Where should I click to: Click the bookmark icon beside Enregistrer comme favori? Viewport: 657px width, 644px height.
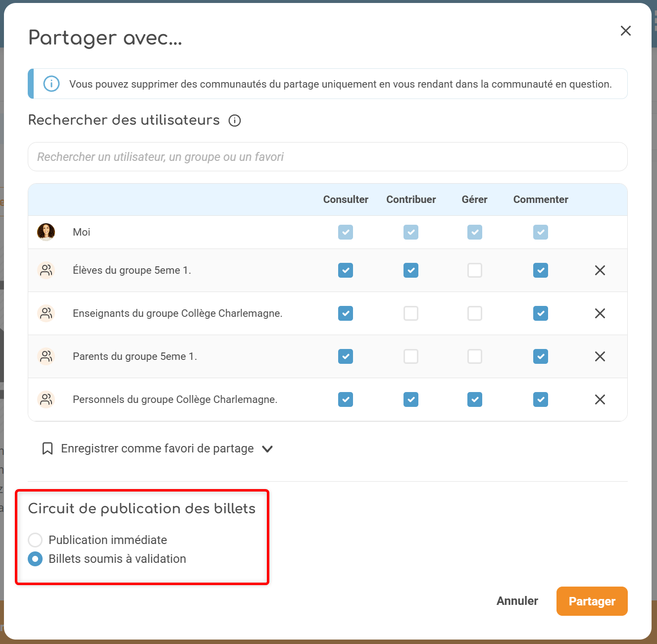pyautogui.click(x=47, y=448)
